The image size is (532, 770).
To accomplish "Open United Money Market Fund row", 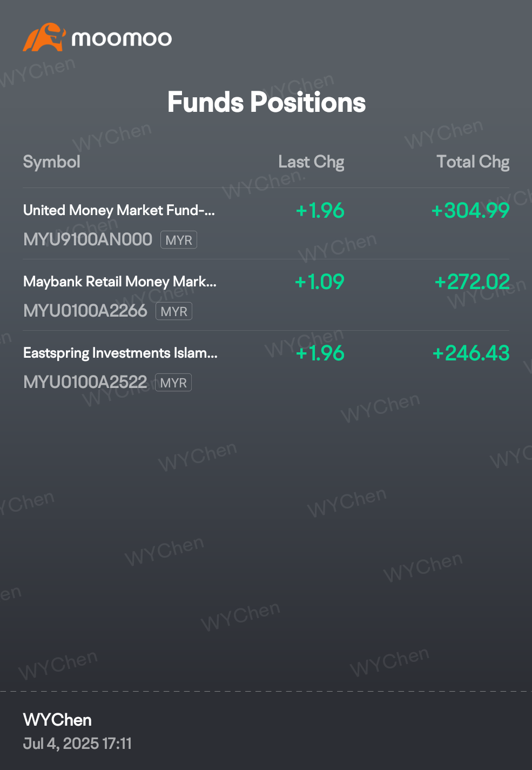I will [266, 224].
